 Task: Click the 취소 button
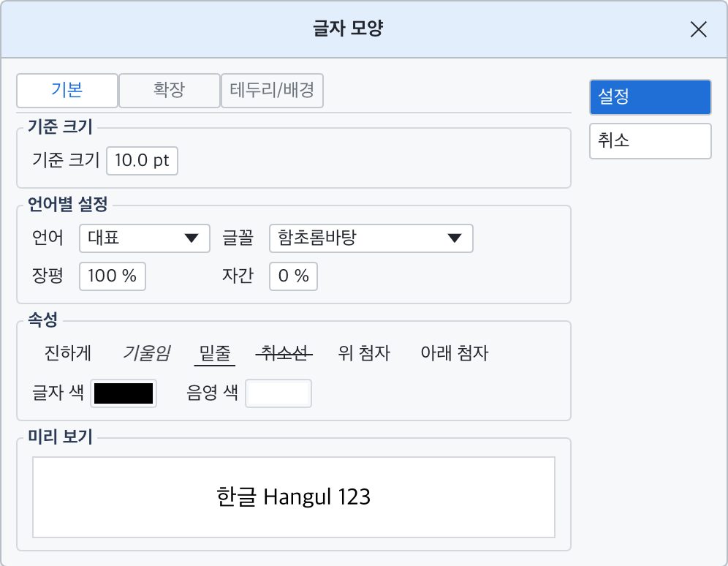[650, 140]
